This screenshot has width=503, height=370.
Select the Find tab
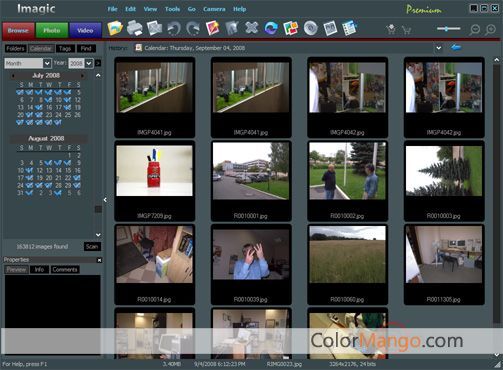click(x=86, y=49)
